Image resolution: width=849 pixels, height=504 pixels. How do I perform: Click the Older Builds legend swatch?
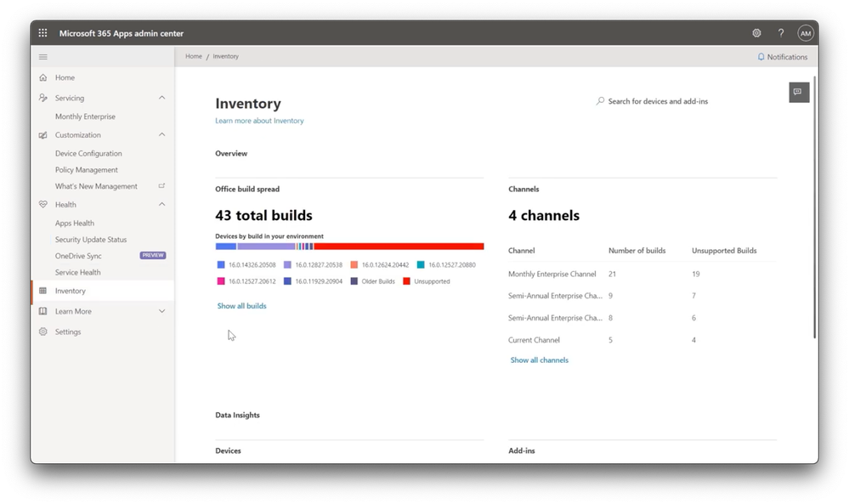coord(354,281)
